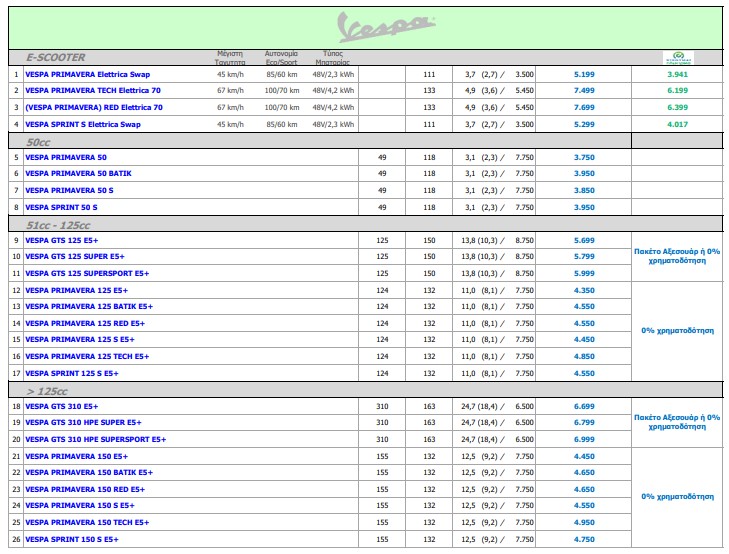Click VESPA GTS 125 SUPER E5+

coord(75,257)
